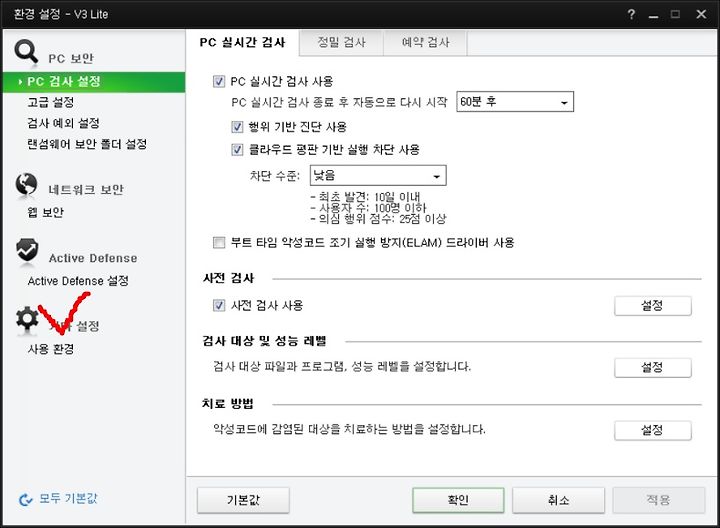Click 설정 button for 검사 대상 및 성능 레벨
This screenshot has height=528, width=720.
652,368
